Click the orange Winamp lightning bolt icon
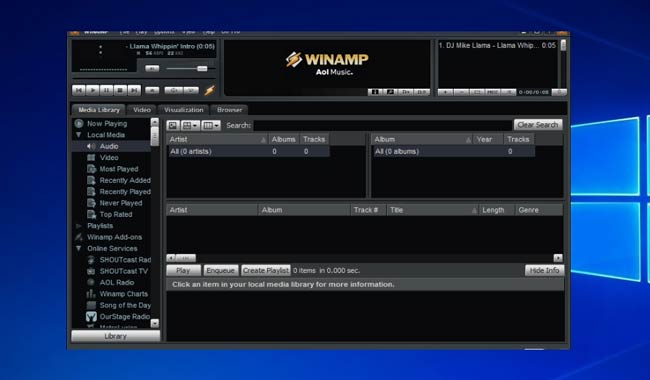The image size is (650, 380). (x=210, y=90)
